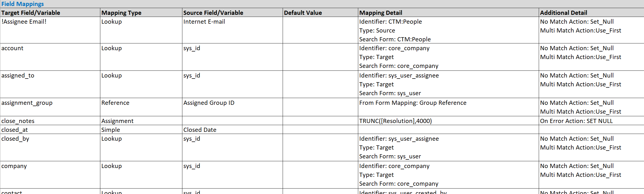Select the !Assignee Email! target field cell

[x=50, y=30]
